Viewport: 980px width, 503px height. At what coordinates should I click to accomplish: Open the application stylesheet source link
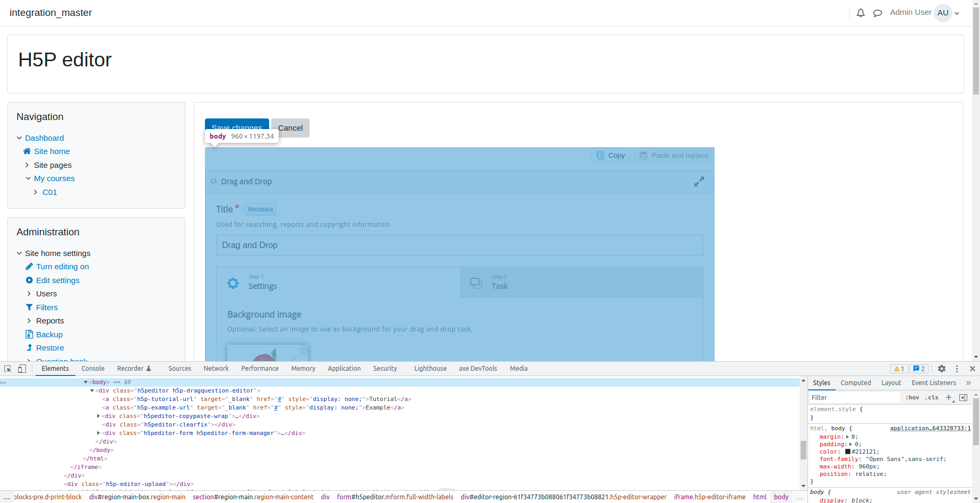click(x=930, y=428)
